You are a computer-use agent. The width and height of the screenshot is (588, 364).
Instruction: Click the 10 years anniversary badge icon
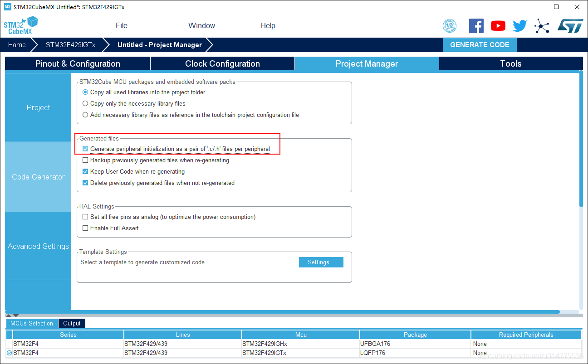coord(450,26)
